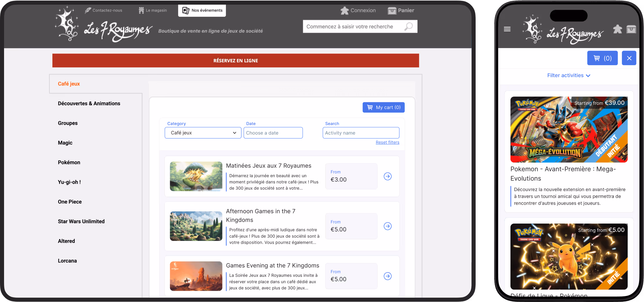
Task: Click the Mega-Evolution Pokemon card image
Action: pyautogui.click(x=569, y=129)
